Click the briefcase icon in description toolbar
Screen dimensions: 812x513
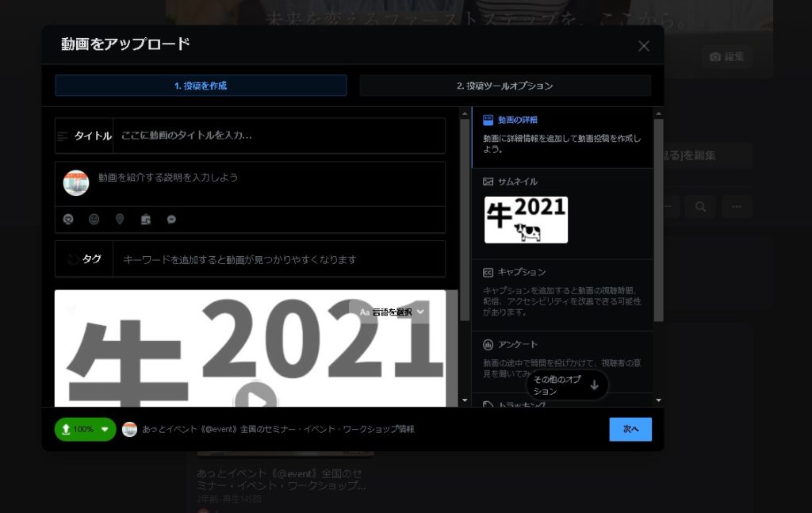point(145,220)
